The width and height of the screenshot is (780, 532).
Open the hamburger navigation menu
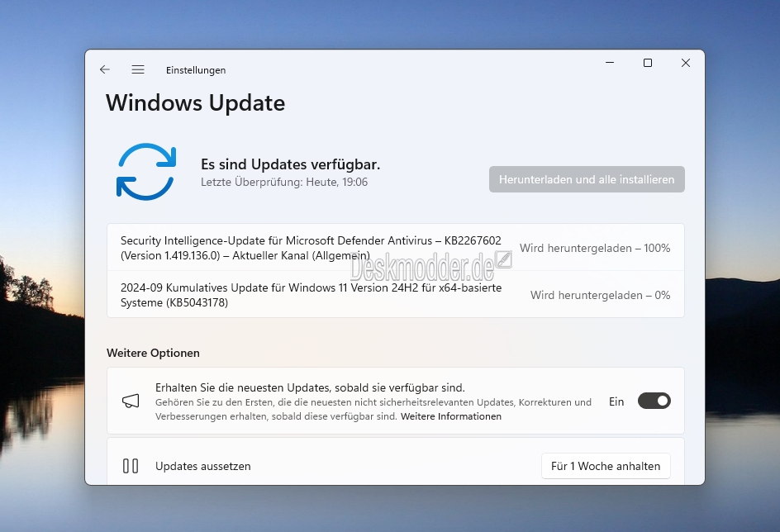pos(138,69)
